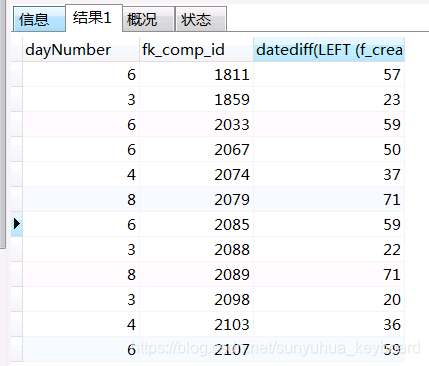Open the 状态 tab
429x366 pixels.
point(201,19)
